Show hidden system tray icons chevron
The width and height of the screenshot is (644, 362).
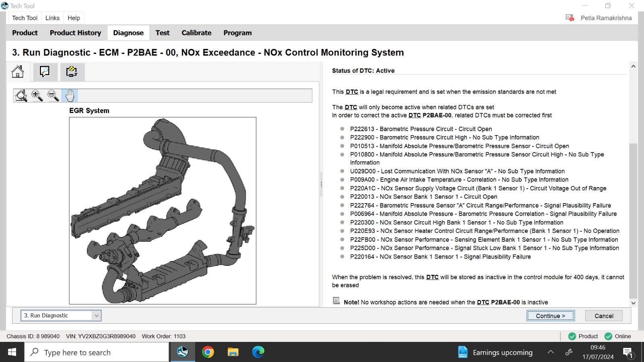[x=551, y=352]
